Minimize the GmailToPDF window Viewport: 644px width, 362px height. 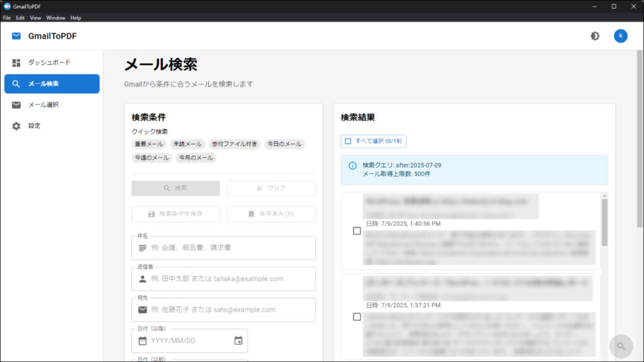click(594, 6)
